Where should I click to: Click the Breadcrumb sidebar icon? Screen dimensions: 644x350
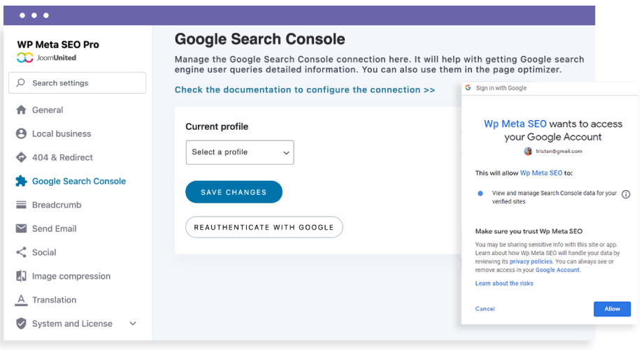pos(21,205)
